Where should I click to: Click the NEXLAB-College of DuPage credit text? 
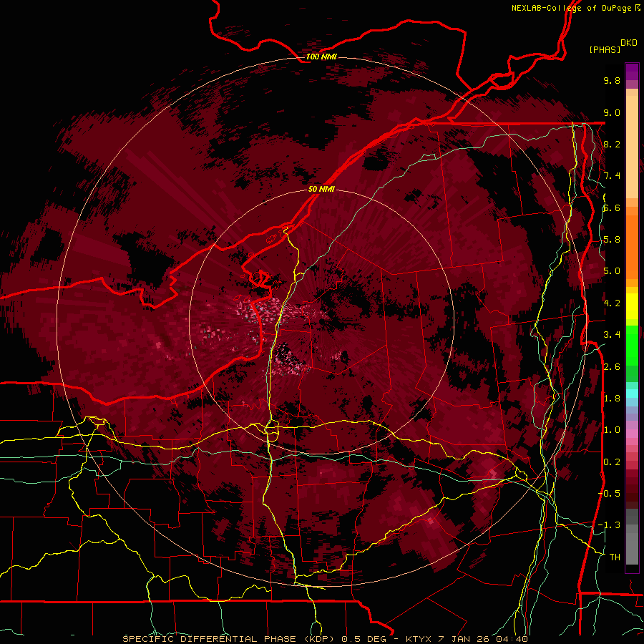point(575,8)
